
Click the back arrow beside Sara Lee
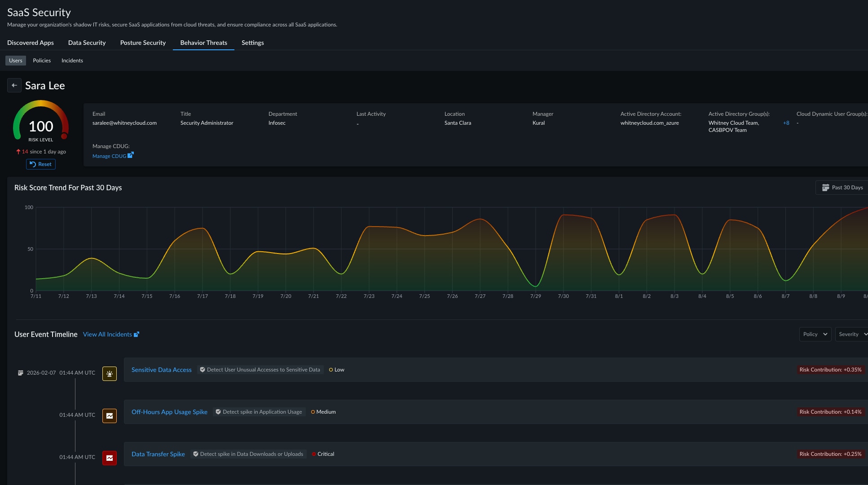(x=14, y=85)
